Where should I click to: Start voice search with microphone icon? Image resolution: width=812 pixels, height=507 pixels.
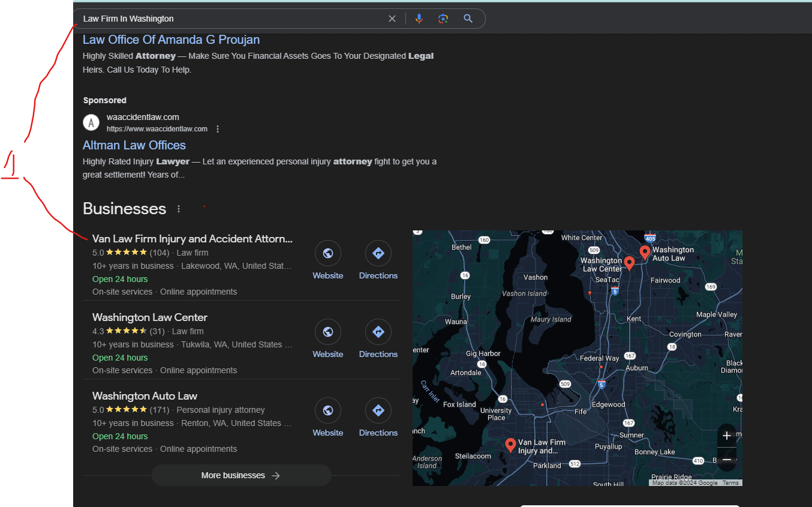[x=419, y=19]
